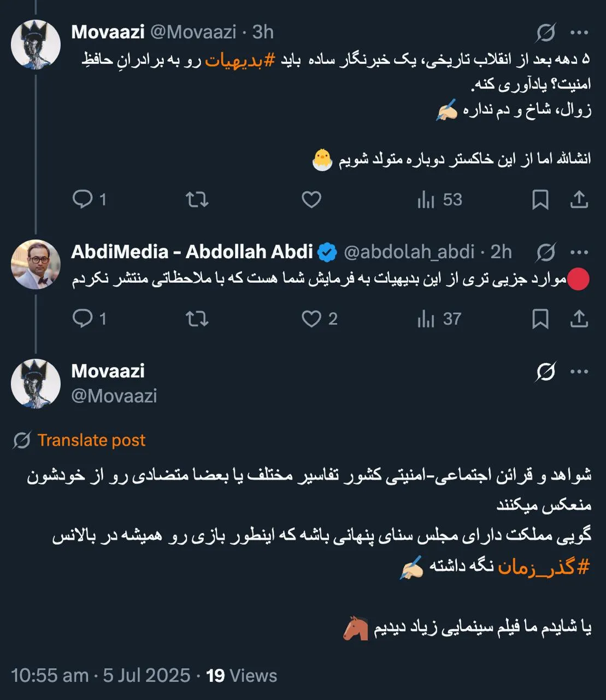View the verified badge on AbdiMedia's account
The height and width of the screenshot is (700, 606).
[x=327, y=252]
